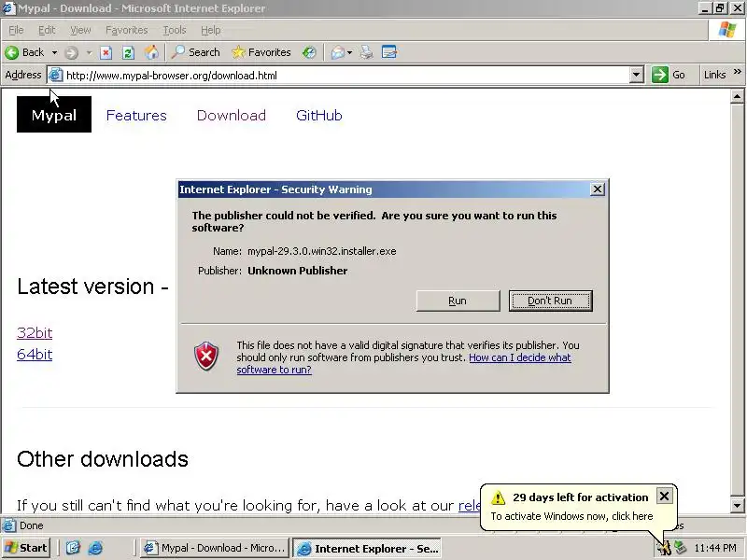Open the Back history dropdown arrow
The height and width of the screenshot is (560, 747).
point(54,52)
